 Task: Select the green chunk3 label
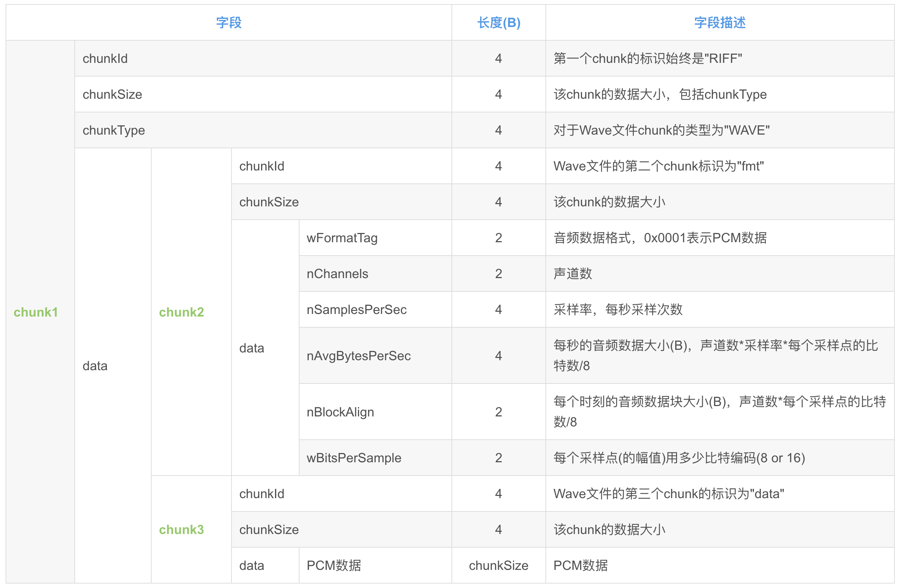pos(181,530)
